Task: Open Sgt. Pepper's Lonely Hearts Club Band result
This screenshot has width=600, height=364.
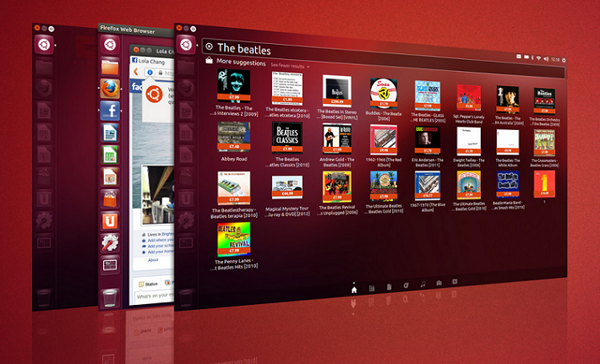Action: 469,104
